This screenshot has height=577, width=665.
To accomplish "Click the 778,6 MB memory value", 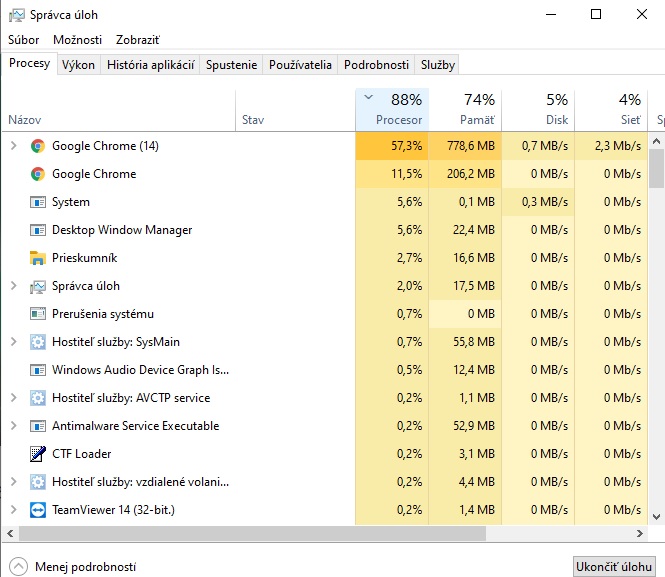I will coord(471,146).
